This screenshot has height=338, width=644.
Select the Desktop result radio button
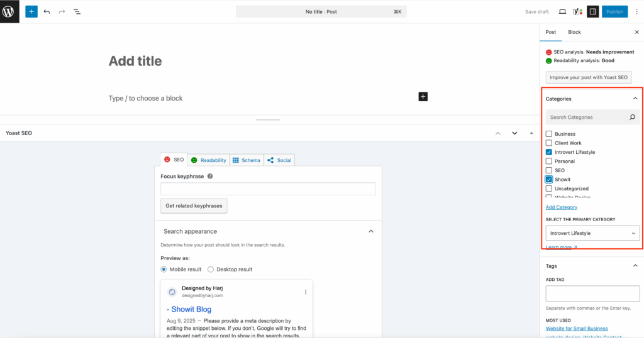coord(211,270)
